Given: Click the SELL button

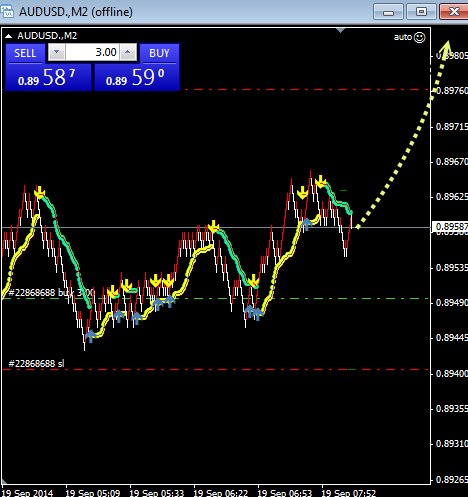Looking at the screenshot, I should 25,53.
